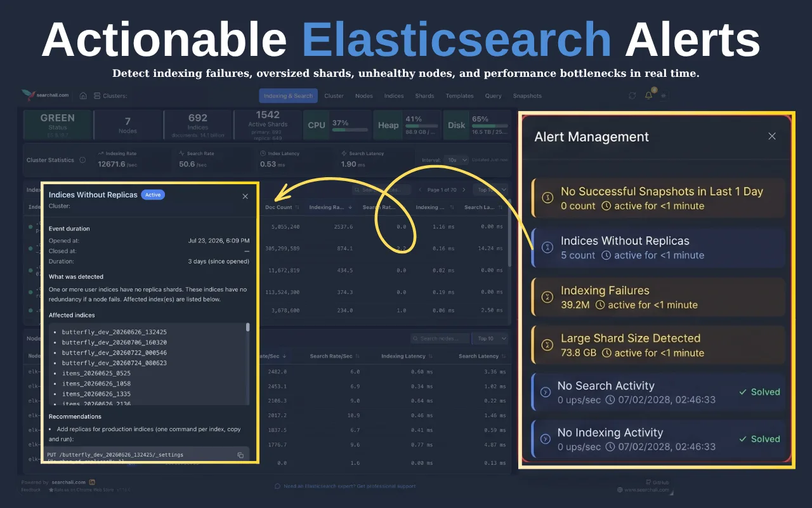Click arrow icon of No Search Activity alert
812x508 pixels.
[544, 392]
